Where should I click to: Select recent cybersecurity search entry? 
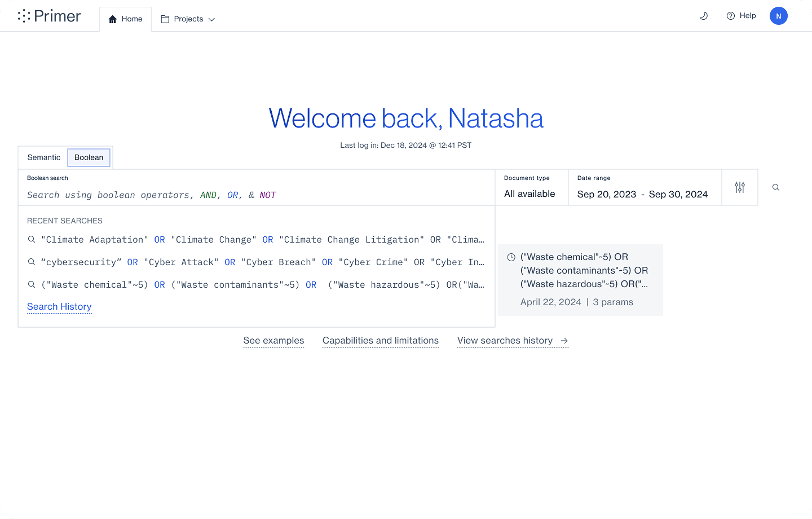click(257, 262)
